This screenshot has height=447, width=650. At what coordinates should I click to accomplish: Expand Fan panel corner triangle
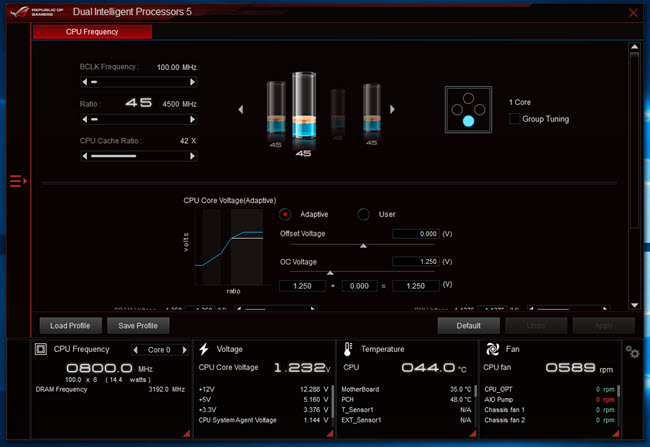(x=616, y=433)
